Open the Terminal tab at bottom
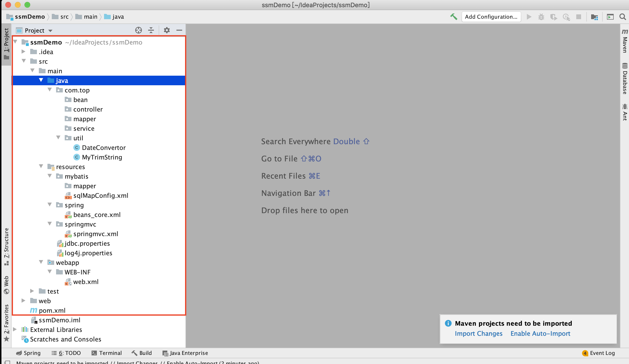The height and width of the screenshot is (364, 629). [x=107, y=353]
